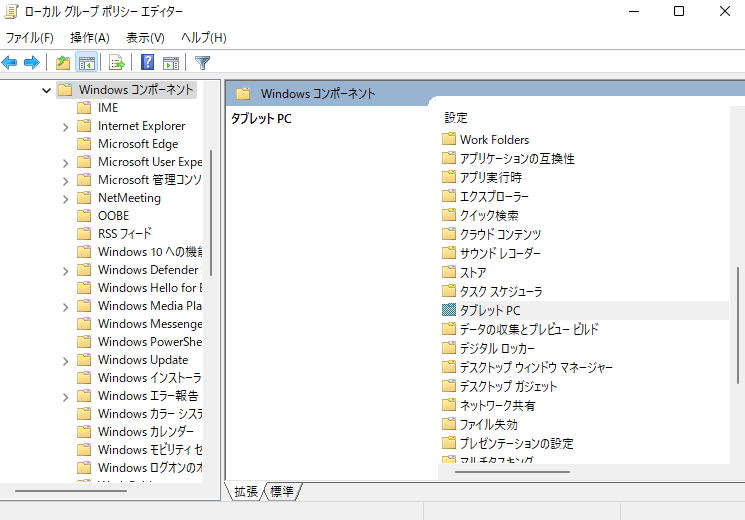745x520 pixels.
Task: Select Windows カレンダー in the tree
Action: (146, 432)
